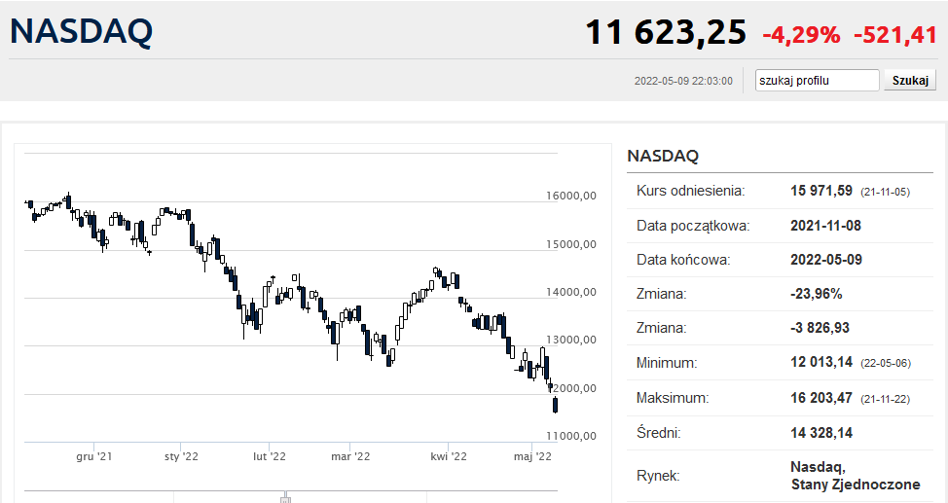Click the "szukaj profilu" search field
The height and width of the screenshot is (503, 948).
(817, 80)
